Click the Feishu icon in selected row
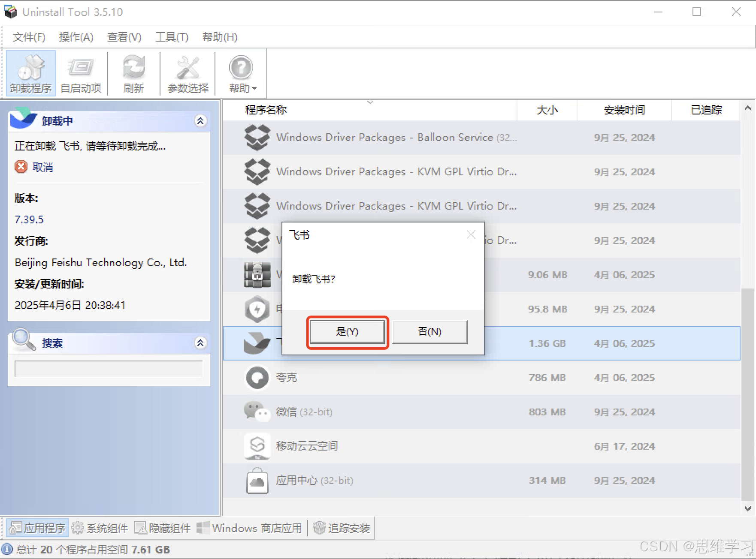This screenshot has width=756, height=559. pos(257,343)
